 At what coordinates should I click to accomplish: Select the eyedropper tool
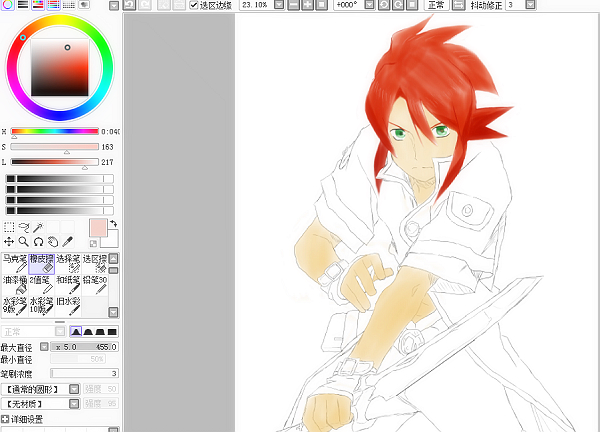[x=67, y=241]
